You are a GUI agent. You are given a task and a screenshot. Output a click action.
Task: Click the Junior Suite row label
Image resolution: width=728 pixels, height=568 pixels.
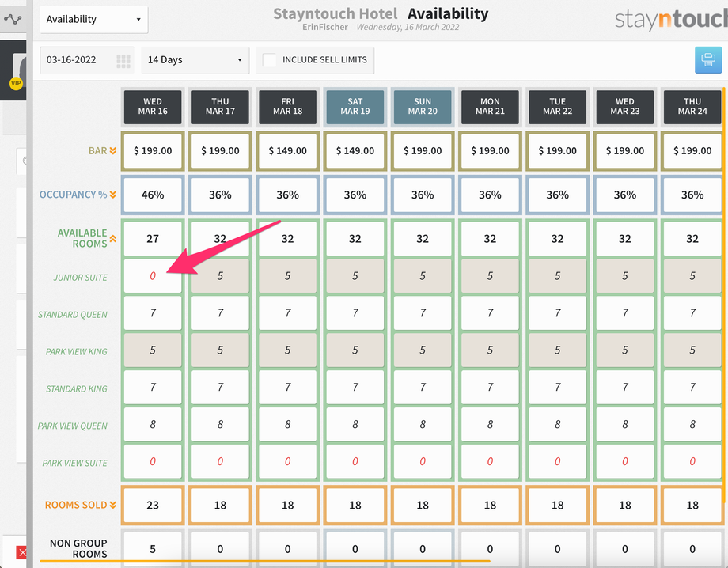pyautogui.click(x=81, y=278)
